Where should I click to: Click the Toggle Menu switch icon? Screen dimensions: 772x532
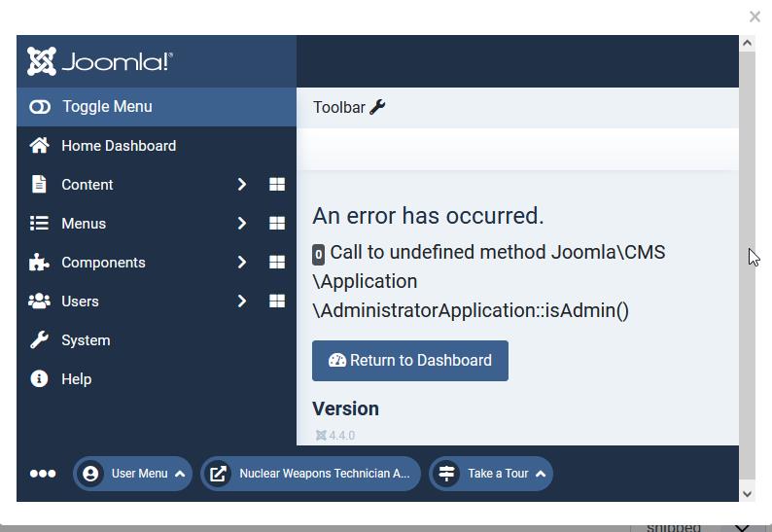pos(40,107)
